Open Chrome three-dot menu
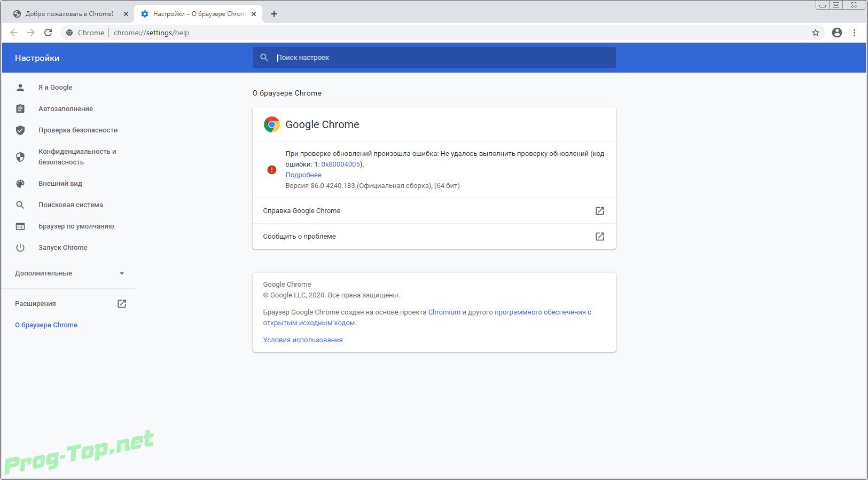This screenshot has width=868, height=480. 854,33
